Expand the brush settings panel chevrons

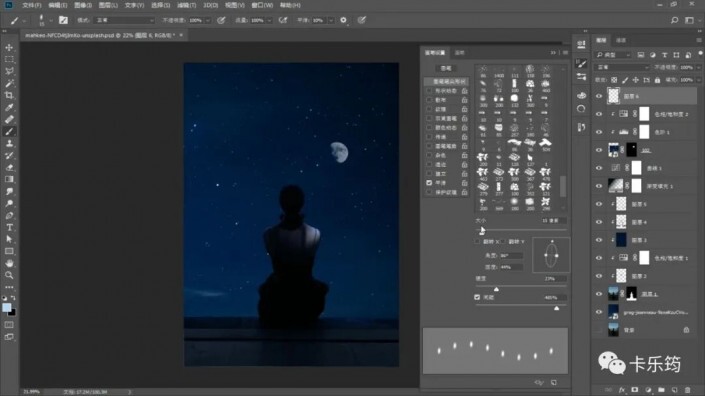tap(553, 53)
